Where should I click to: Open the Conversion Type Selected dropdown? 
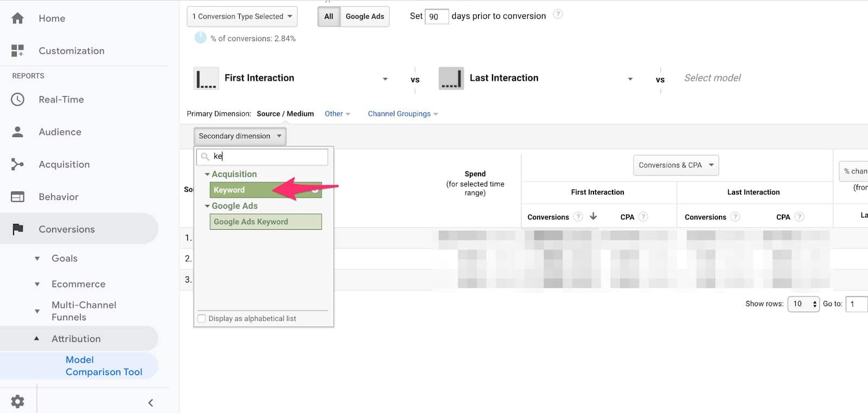click(x=242, y=16)
